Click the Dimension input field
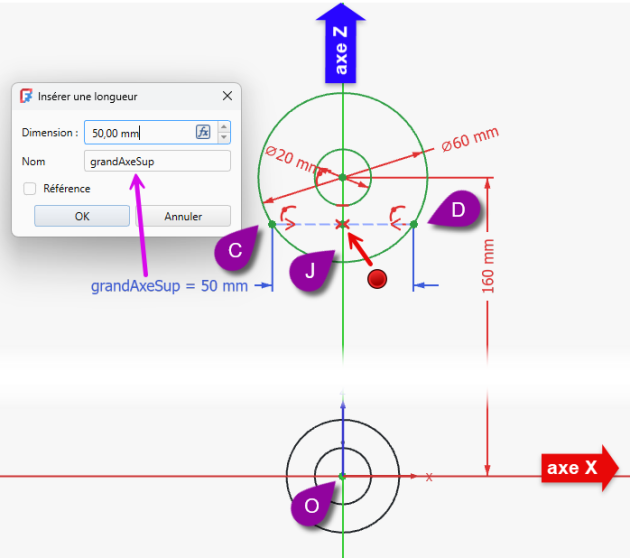 [138, 132]
